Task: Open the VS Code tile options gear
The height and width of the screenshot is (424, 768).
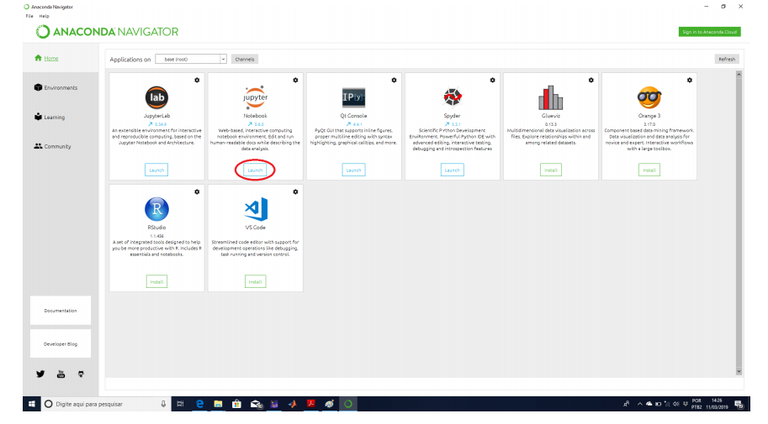Action: tap(295, 192)
